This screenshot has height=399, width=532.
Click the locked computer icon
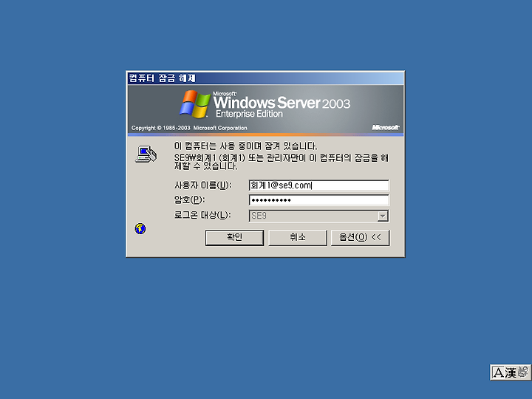tap(146, 154)
